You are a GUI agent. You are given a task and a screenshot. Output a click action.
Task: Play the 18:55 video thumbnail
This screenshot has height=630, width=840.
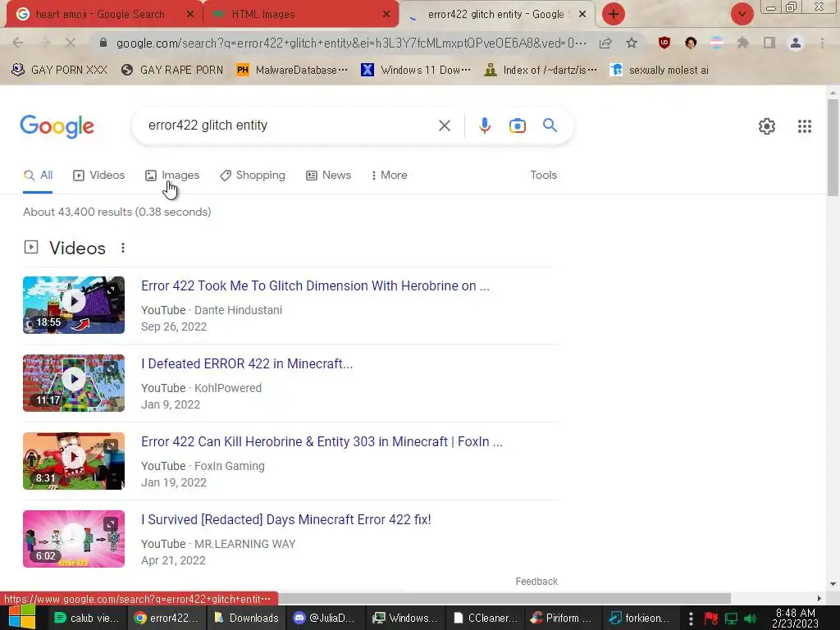click(74, 305)
